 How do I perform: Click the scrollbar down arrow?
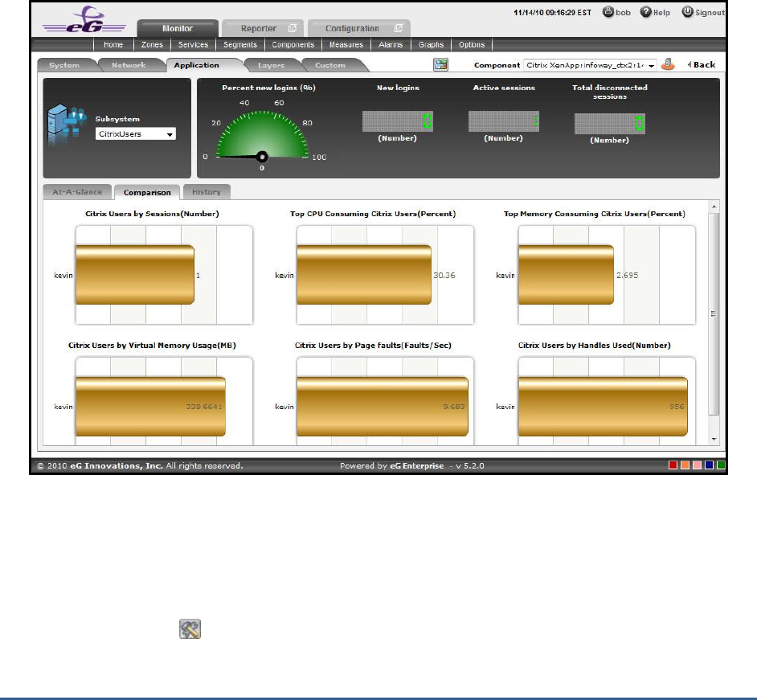[x=714, y=440]
